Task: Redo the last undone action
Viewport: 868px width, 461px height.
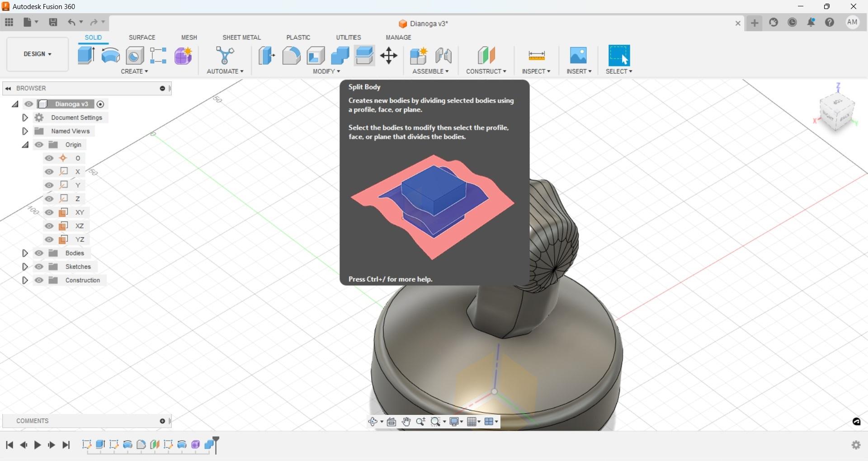Action: click(x=94, y=22)
